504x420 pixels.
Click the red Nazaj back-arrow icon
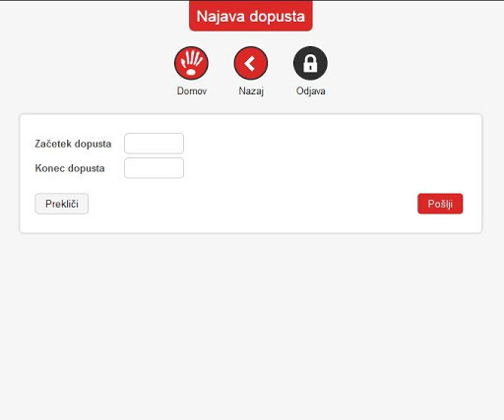251,63
